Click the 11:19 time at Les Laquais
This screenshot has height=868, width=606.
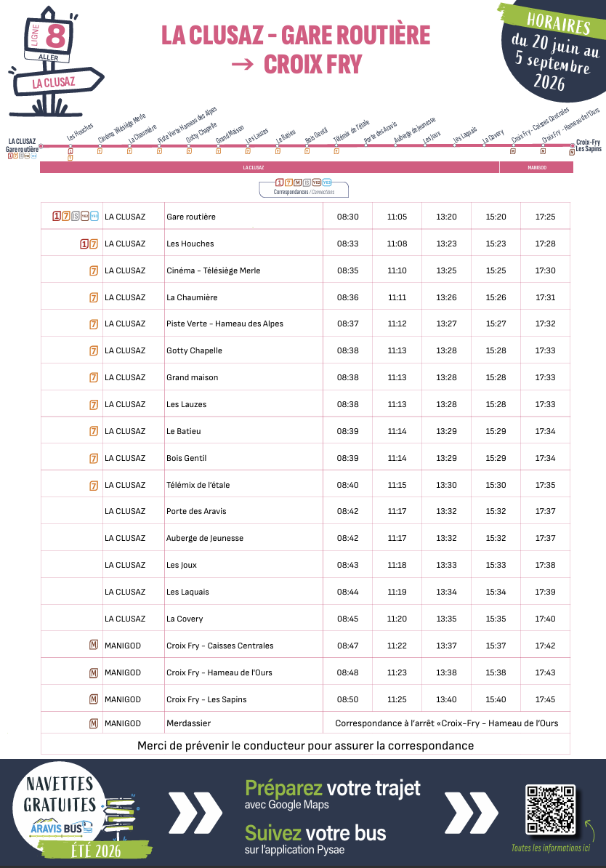[x=397, y=592]
